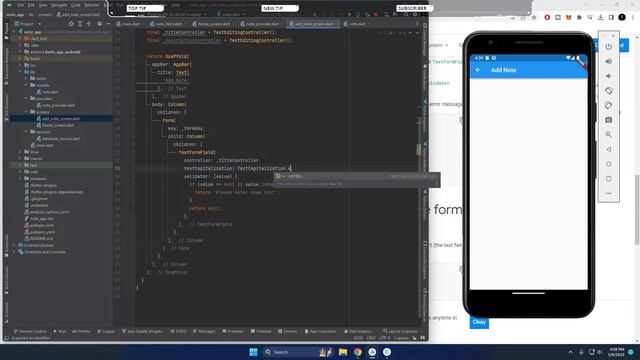Select opened file target icon in Project panel
Viewport: 640px width, 360px height.
click(71, 24)
